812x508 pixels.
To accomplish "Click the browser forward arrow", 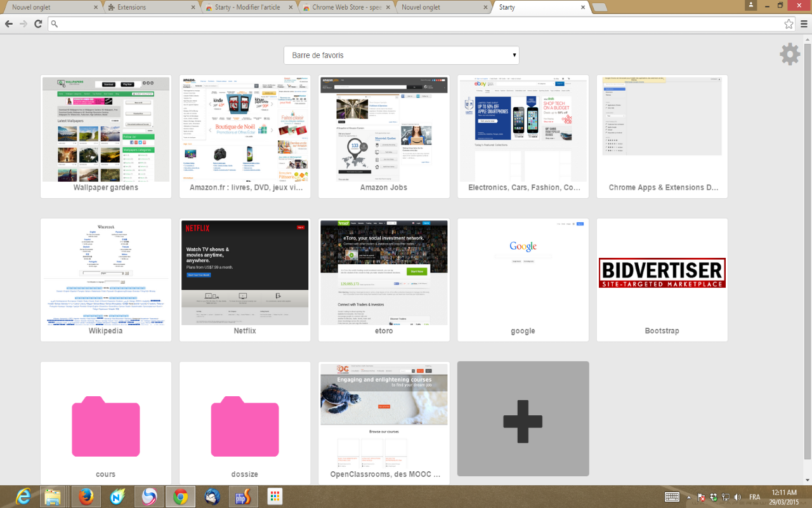I will coord(23,23).
